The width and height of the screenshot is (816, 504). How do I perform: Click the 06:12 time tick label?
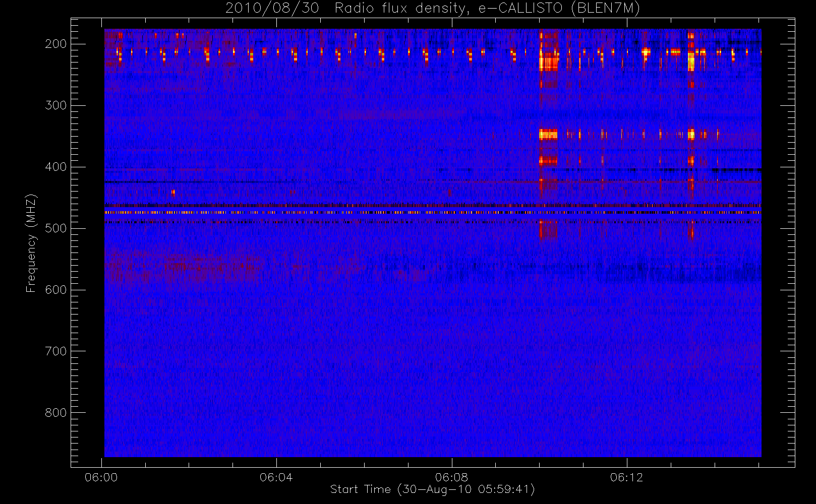626,477
